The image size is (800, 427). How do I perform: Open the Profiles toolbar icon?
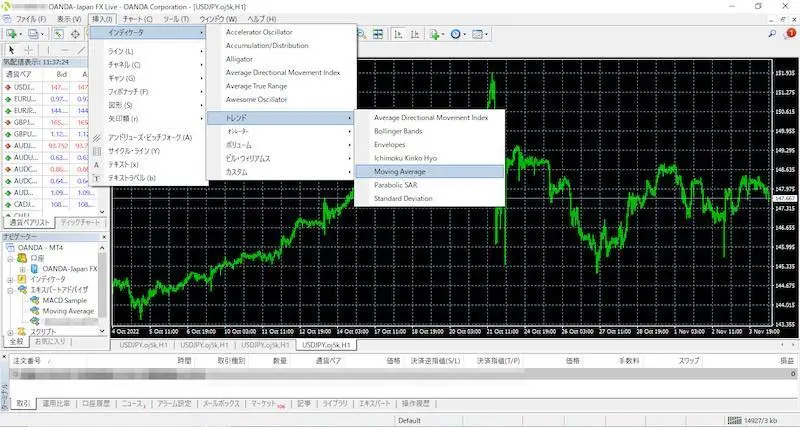click(34, 34)
